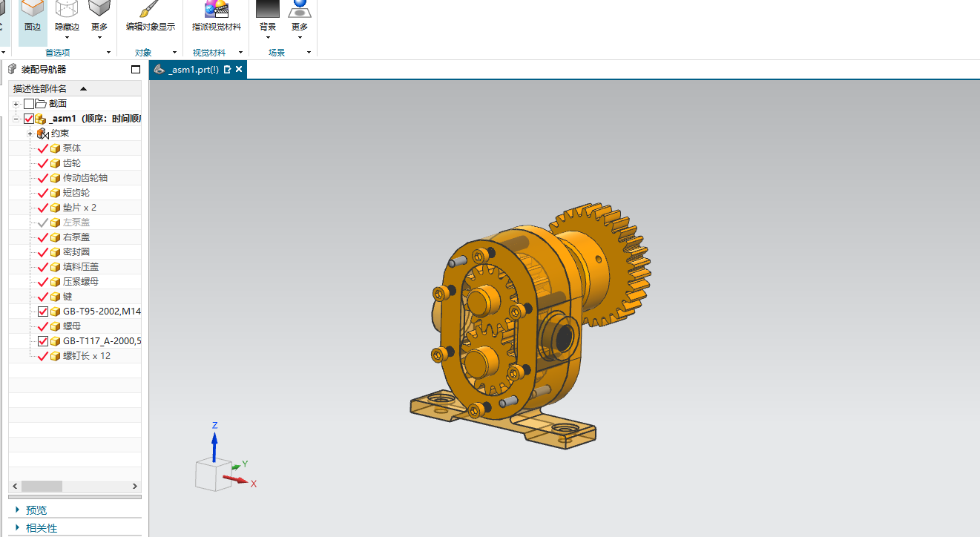This screenshot has width=980, height=537.
Task: Toggle the 截面 checkbox
Action: (x=29, y=104)
